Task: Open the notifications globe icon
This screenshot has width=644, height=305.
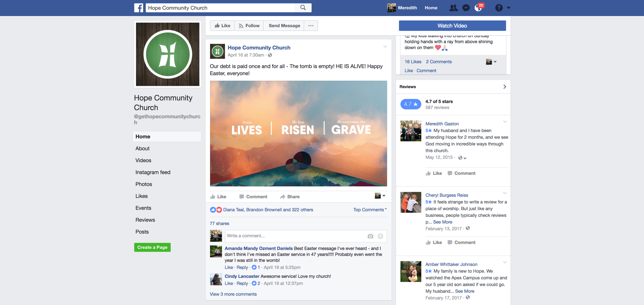Action: [x=478, y=8]
